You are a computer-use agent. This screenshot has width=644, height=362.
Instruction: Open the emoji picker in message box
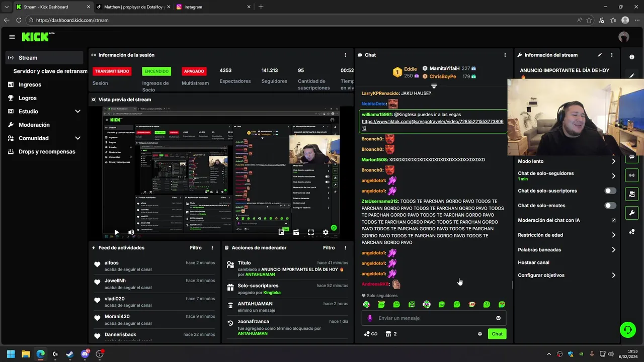(499, 318)
